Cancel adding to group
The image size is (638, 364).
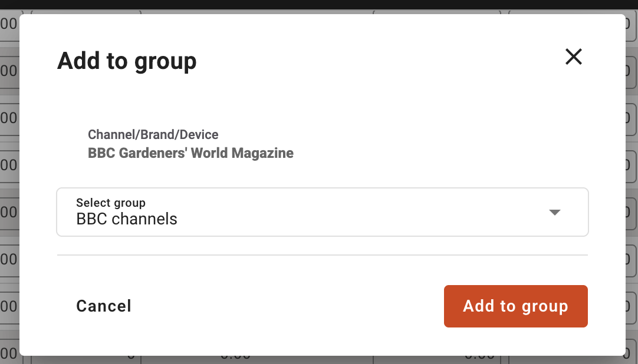point(104,306)
